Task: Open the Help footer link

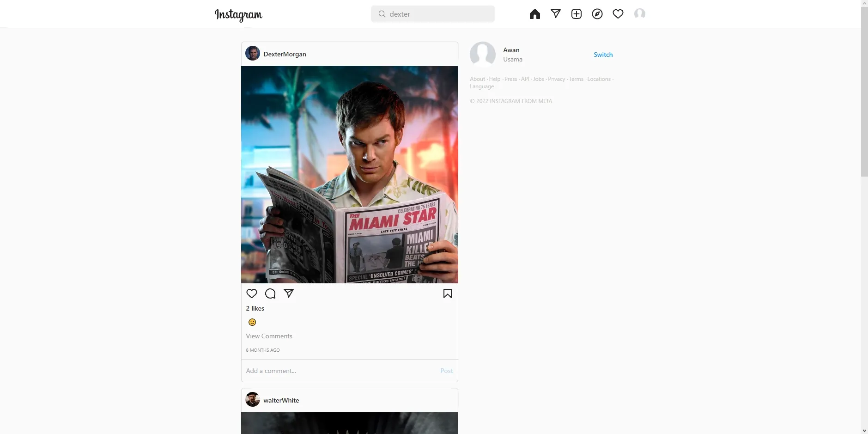Action: (x=495, y=79)
